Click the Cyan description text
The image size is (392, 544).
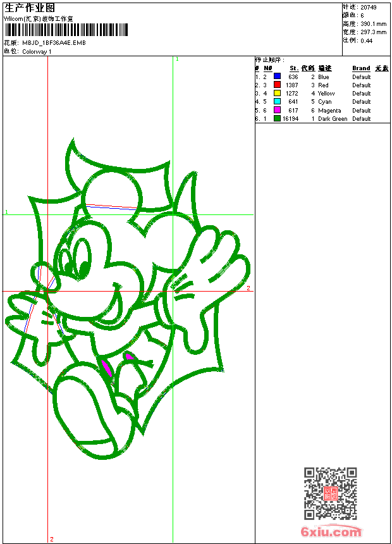point(325,102)
